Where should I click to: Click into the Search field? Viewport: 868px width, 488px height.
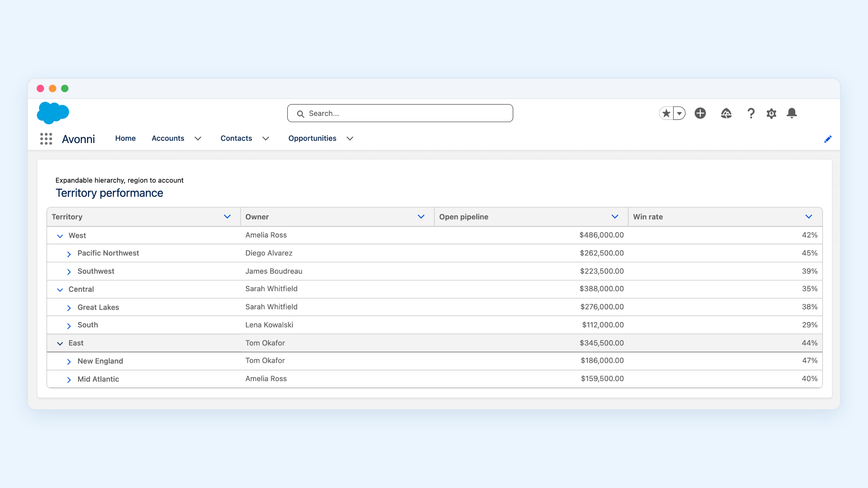[x=400, y=113]
